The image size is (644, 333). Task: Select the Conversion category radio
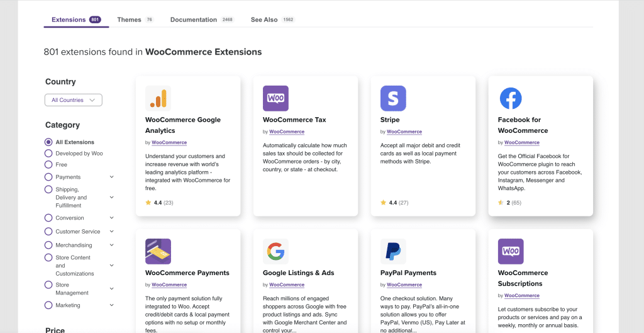48,218
